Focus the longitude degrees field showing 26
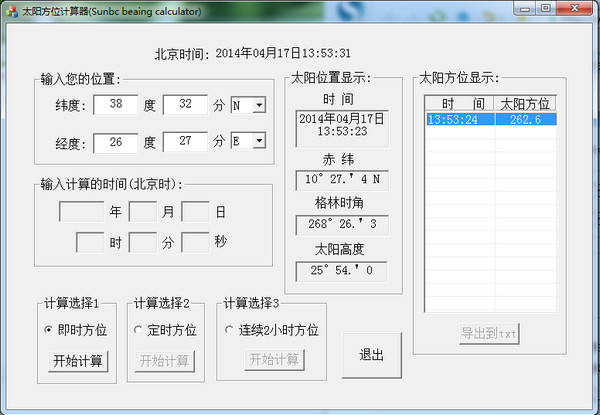Image resolution: width=600 pixels, height=415 pixels. [114, 141]
